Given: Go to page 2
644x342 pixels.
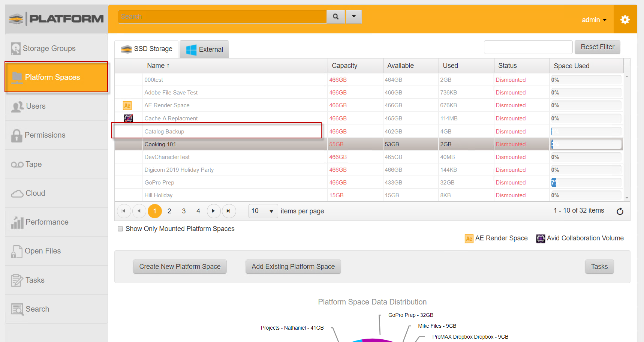Looking at the screenshot, I should tap(169, 211).
